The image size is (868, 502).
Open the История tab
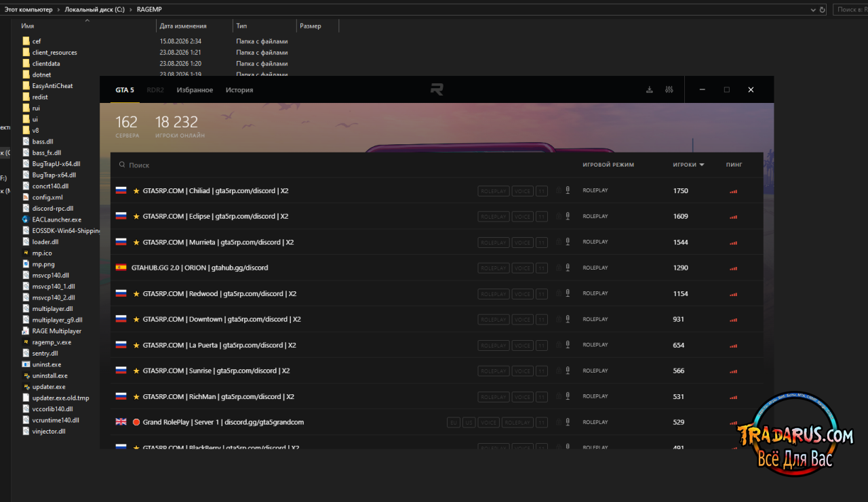239,90
